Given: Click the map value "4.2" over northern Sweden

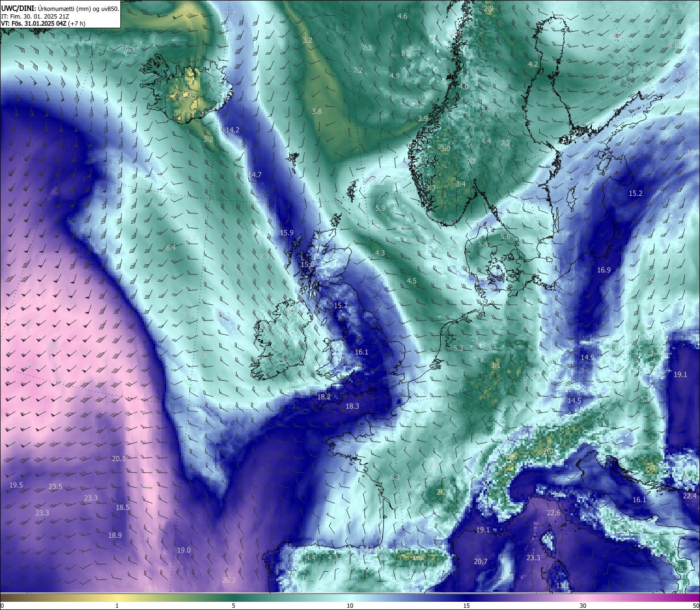Looking at the screenshot, I should point(533,64).
